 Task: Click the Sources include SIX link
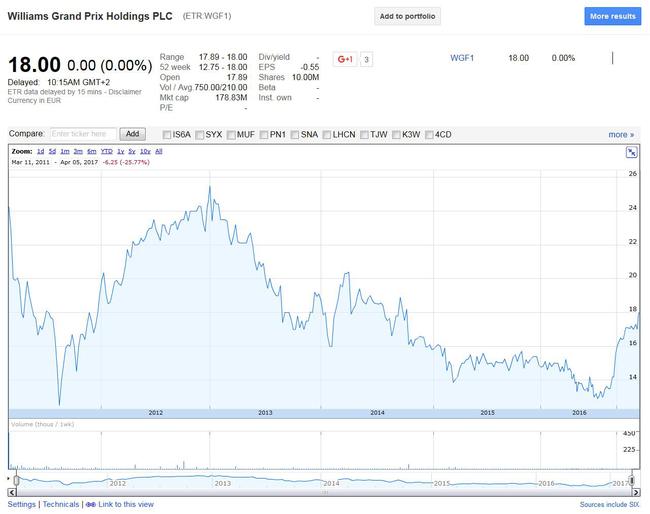[x=609, y=504]
